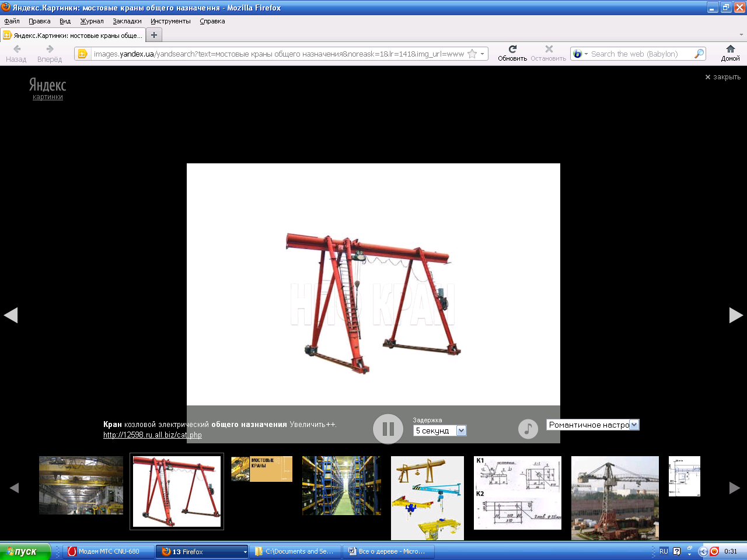Open search engine selection dropdown arrow
747x560 pixels.
(586, 54)
